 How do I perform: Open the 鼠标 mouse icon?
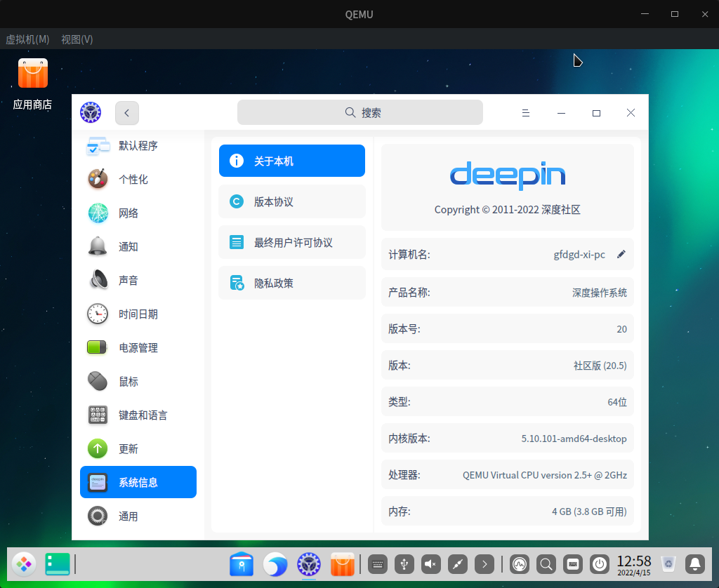[98, 381]
